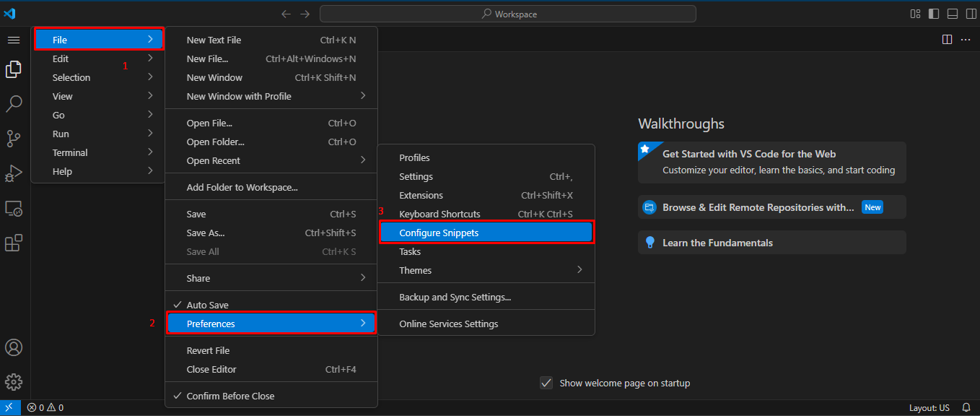Open the Accounts icon in activity bar
The width and height of the screenshot is (980, 416).
13,347
